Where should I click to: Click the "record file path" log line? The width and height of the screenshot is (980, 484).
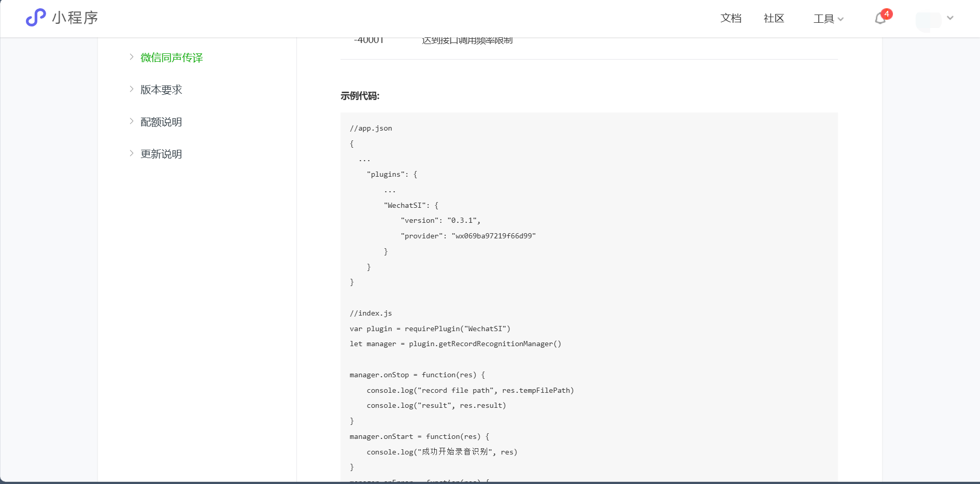470,390
